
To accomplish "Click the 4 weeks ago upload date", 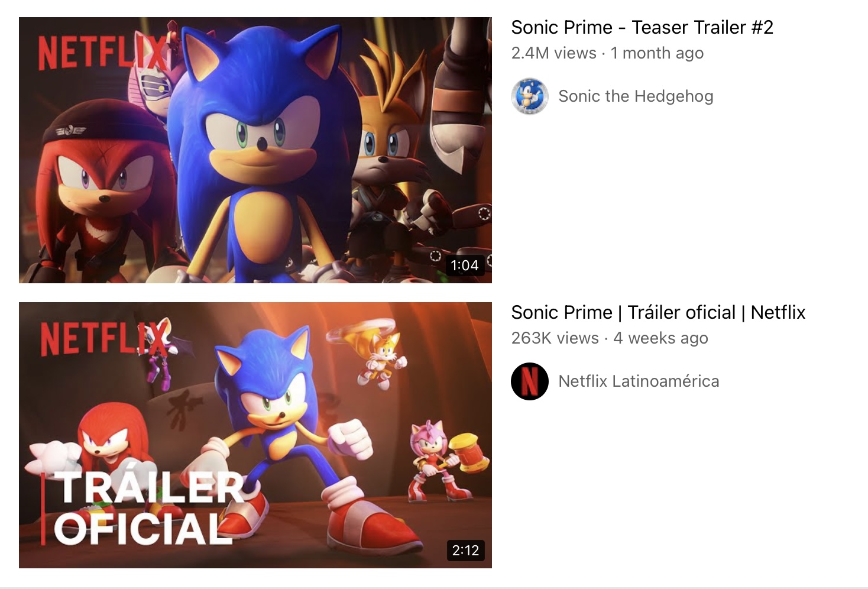I will pyautogui.click(x=660, y=338).
